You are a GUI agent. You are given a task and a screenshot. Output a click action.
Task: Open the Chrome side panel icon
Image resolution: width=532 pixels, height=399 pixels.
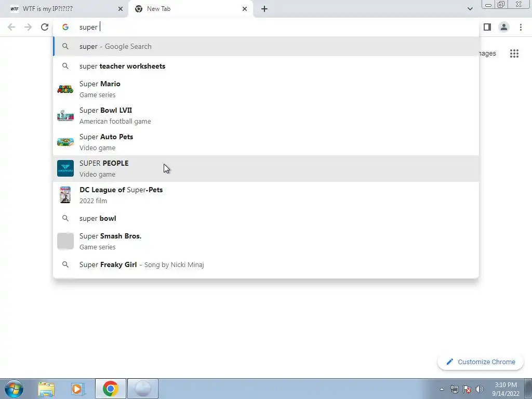[487, 27]
